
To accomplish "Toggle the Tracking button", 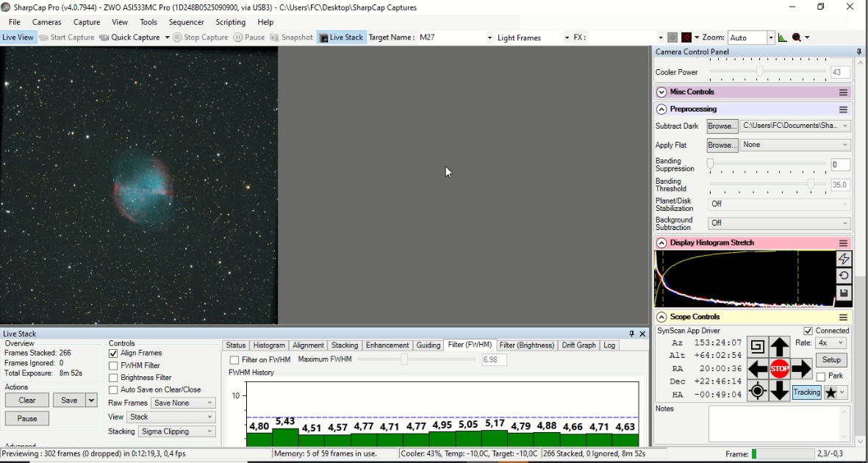I will click(806, 392).
